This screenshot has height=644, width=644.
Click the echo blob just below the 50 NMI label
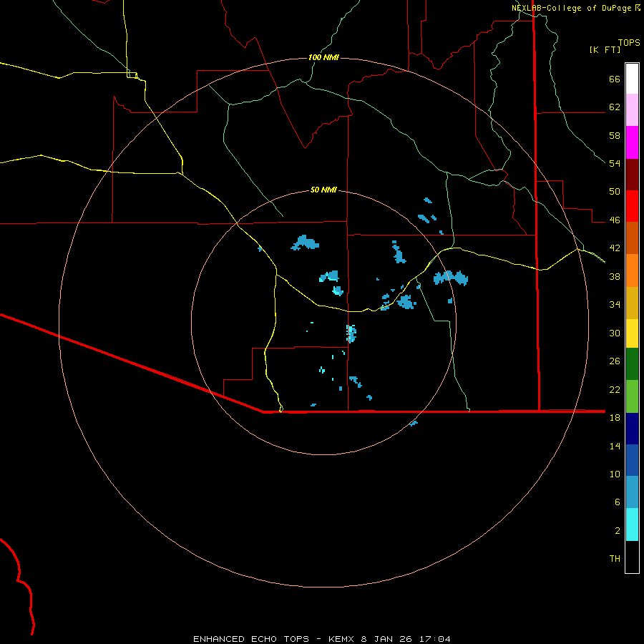tap(305, 243)
